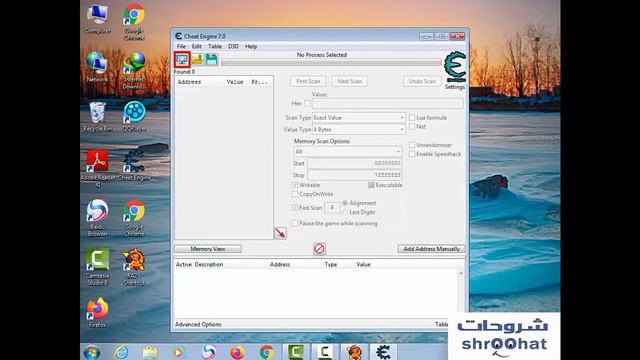Click the scan Value input field
This screenshot has height=360, width=640.
388,104
